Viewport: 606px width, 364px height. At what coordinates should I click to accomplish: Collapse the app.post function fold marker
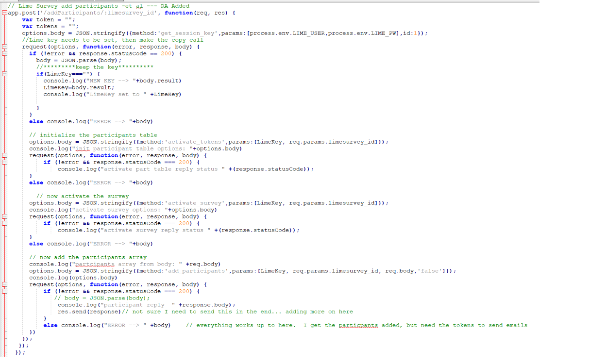tap(4, 13)
